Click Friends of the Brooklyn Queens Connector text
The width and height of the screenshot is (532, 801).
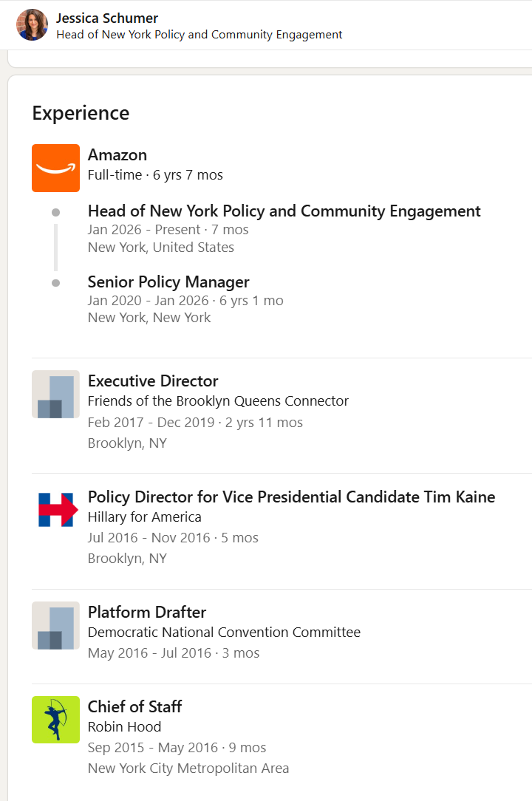tap(218, 401)
